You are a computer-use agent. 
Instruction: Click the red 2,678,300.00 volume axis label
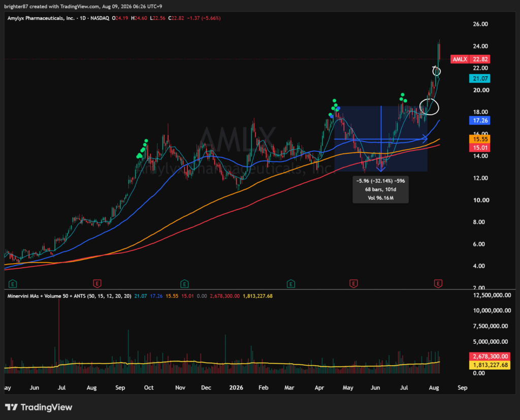tap(490, 357)
